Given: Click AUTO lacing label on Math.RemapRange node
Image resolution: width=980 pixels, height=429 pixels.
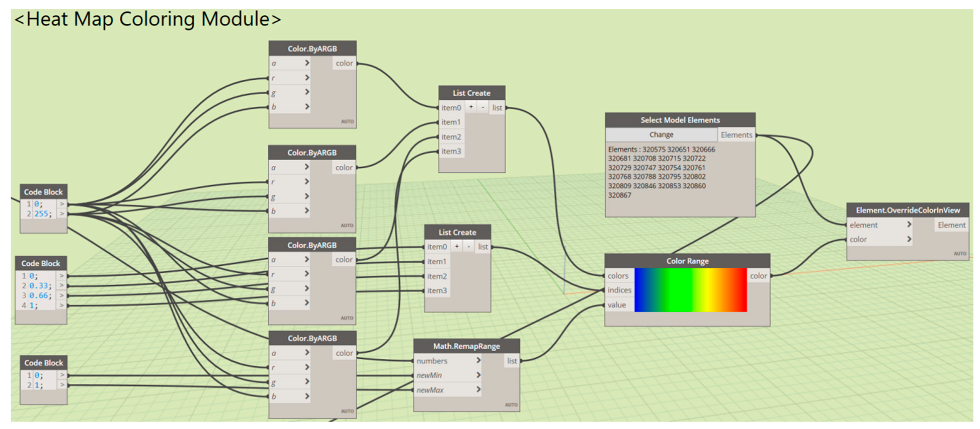Looking at the screenshot, I should [x=511, y=405].
